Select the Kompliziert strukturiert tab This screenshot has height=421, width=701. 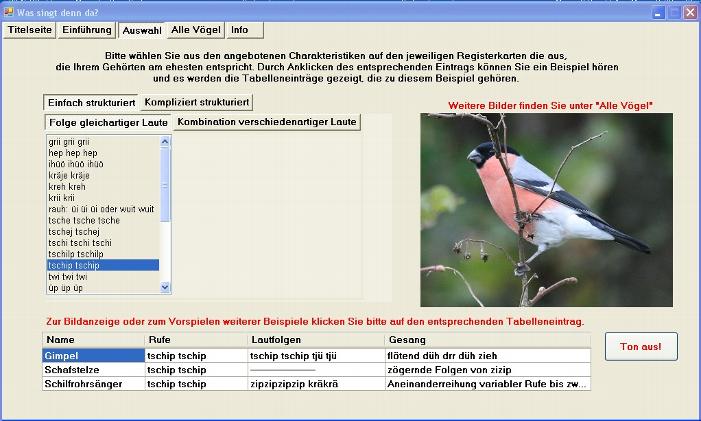tap(196, 102)
